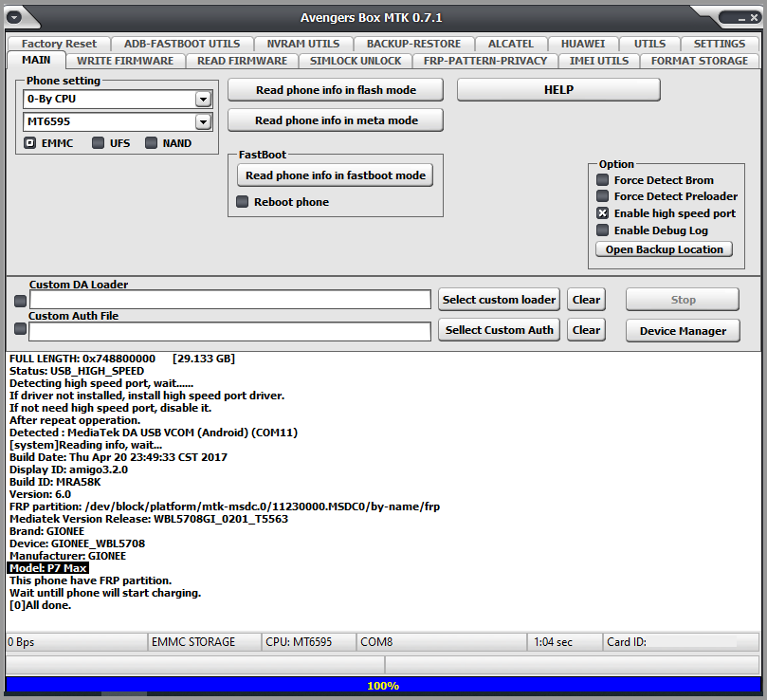Enable Force Detect Brom option

tap(603, 179)
